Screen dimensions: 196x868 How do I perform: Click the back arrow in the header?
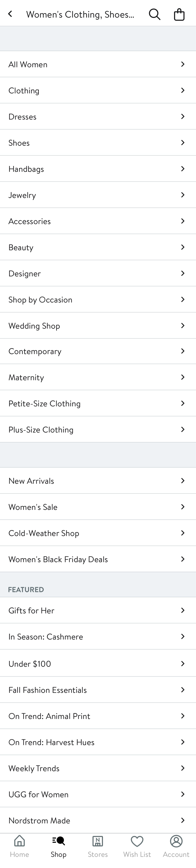click(10, 14)
